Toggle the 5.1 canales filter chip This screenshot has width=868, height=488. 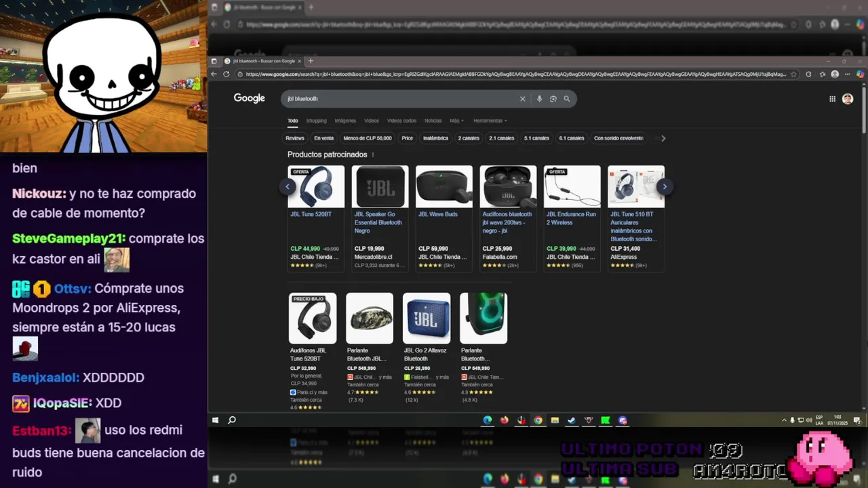536,138
